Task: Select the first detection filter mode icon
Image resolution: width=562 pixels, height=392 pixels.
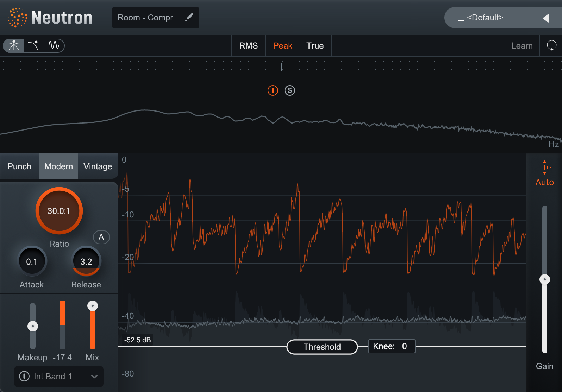Action: click(14, 46)
